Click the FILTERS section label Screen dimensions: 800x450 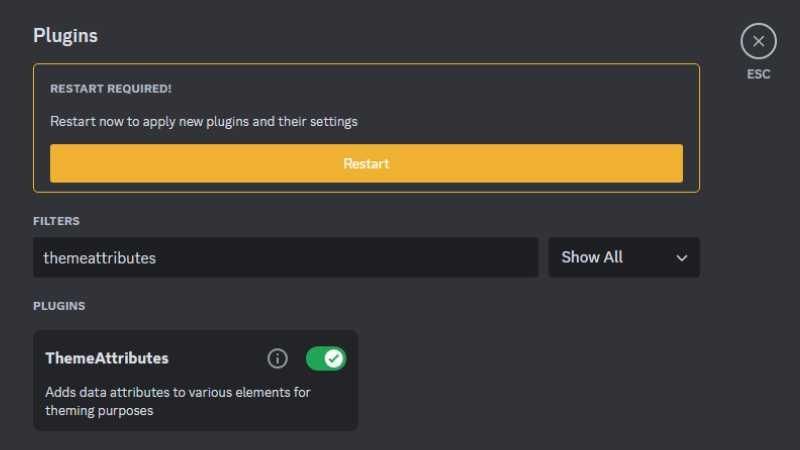pos(56,221)
